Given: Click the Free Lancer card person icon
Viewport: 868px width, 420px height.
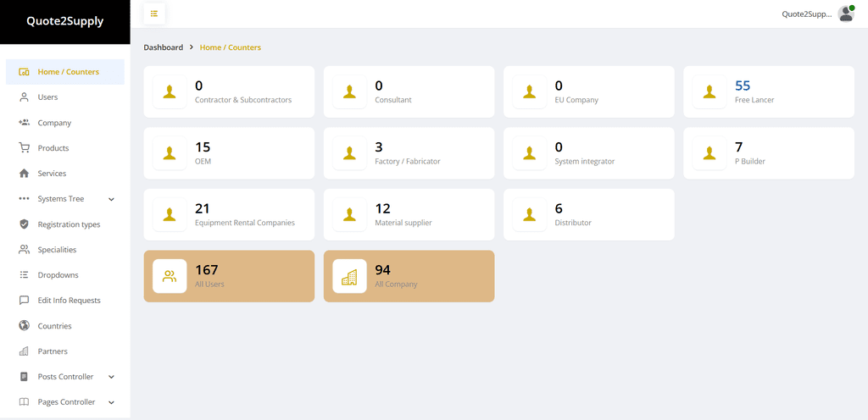Looking at the screenshot, I should pos(709,91).
